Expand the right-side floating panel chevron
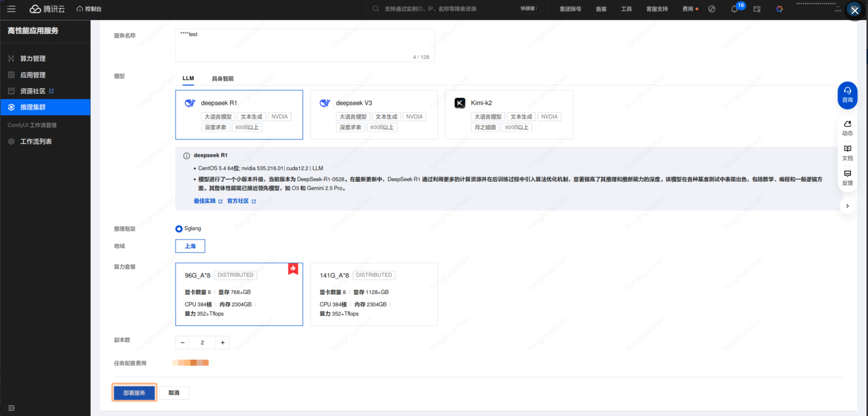 click(x=847, y=206)
